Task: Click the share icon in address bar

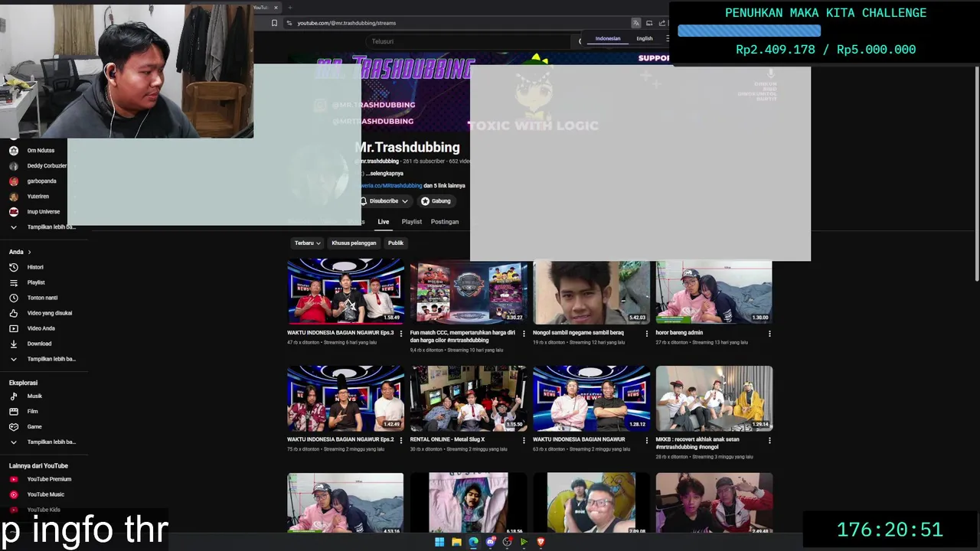Action: 662,23
